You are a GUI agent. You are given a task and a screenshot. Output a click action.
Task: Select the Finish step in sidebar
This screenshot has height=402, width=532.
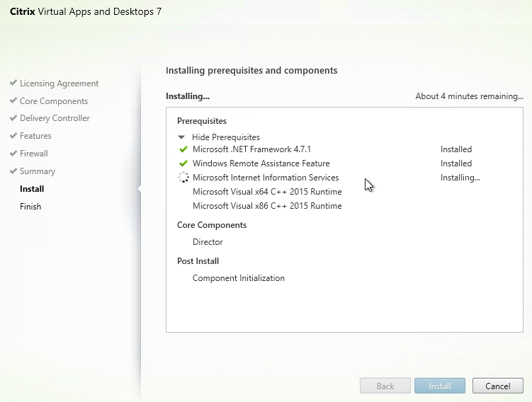(x=30, y=207)
